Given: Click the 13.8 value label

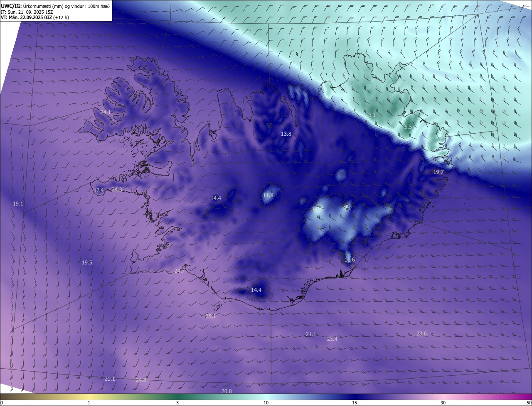Looking at the screenshot, I should coord(286,134).
